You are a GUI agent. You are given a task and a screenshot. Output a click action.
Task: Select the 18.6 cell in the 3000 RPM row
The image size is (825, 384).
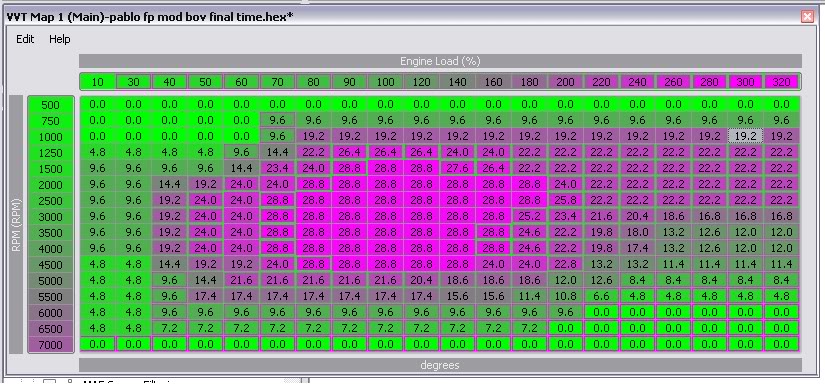coord(673,216)
